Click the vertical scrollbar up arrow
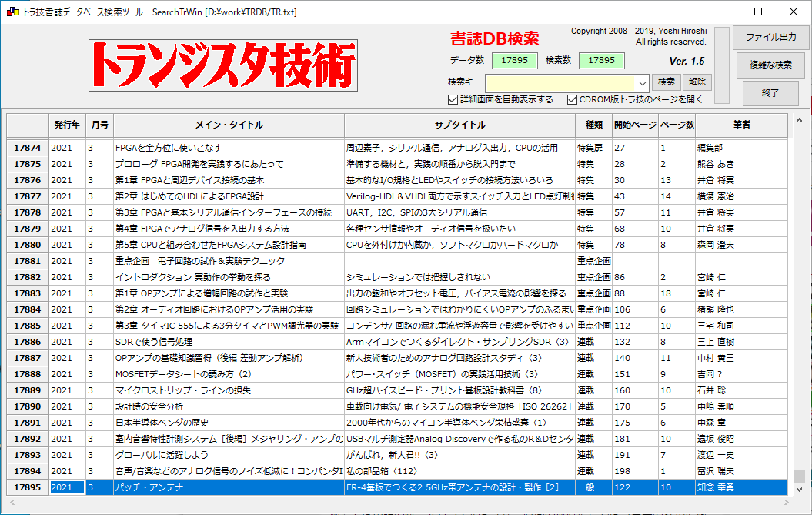Viewport: 812px width, 515px height. point(800,119)
